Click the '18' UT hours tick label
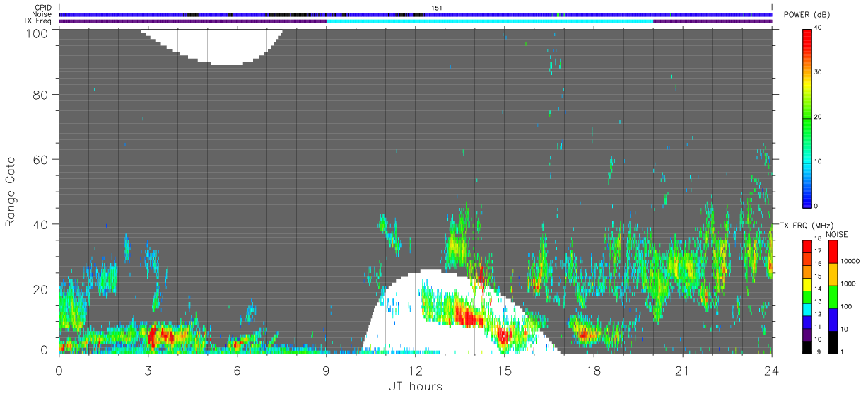This screenshot has height=401, width=868. point(593,371)
